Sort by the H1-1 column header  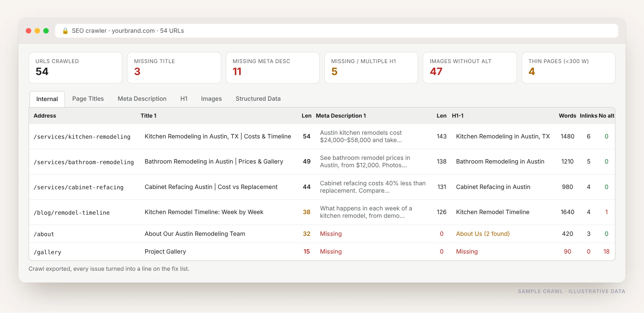click(458, 116)
